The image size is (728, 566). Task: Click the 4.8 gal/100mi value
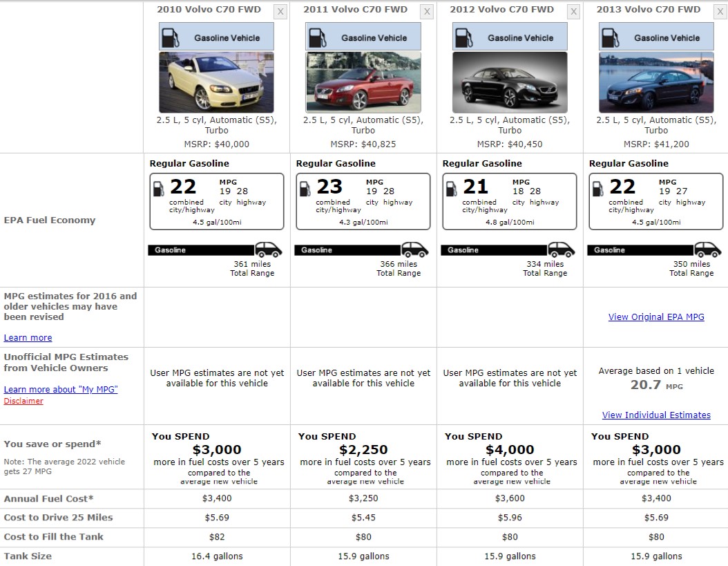(510, 222)
